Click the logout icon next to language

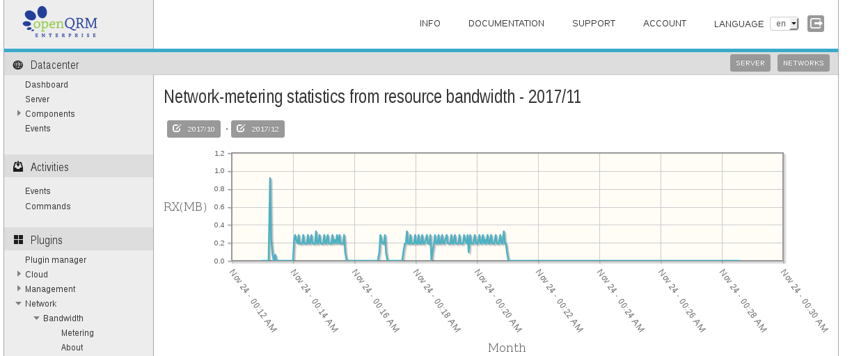816,24
